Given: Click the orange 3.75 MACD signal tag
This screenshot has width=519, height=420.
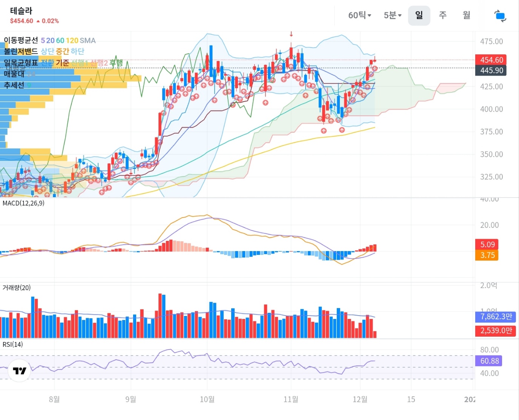Looking at the screenshot, I should (487, 255).
